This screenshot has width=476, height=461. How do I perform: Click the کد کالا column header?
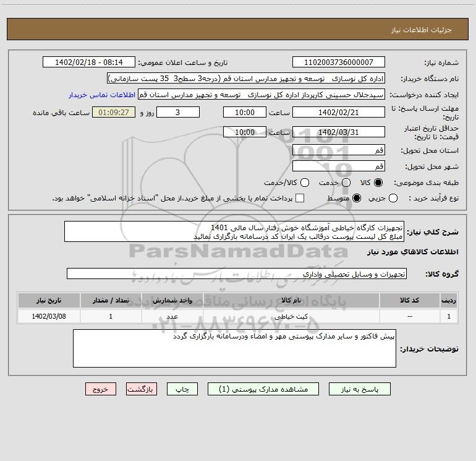(409, 300)
